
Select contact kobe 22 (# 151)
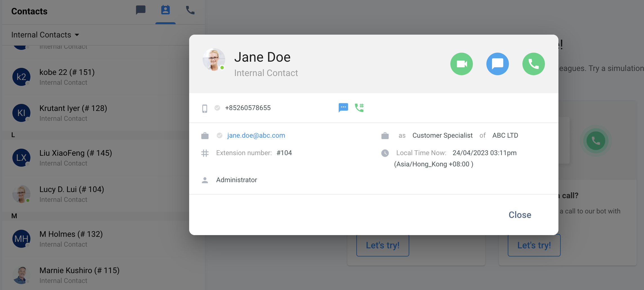click(67, 77)
